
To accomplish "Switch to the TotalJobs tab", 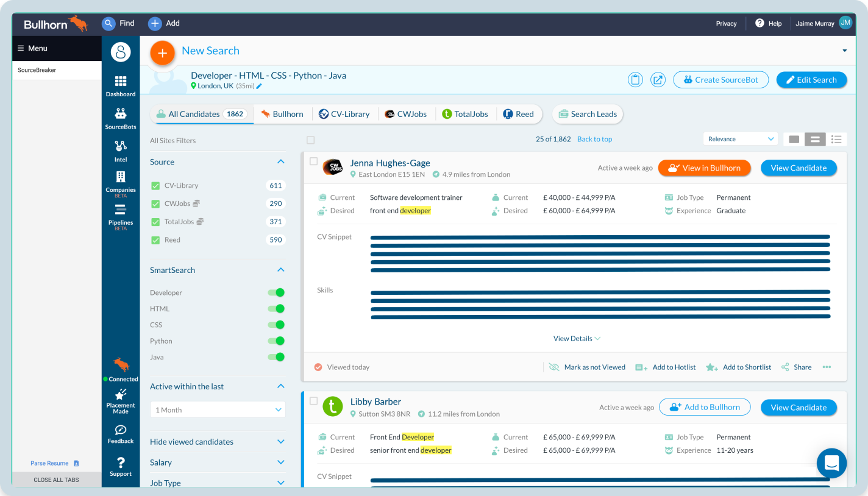I will 465,114.
